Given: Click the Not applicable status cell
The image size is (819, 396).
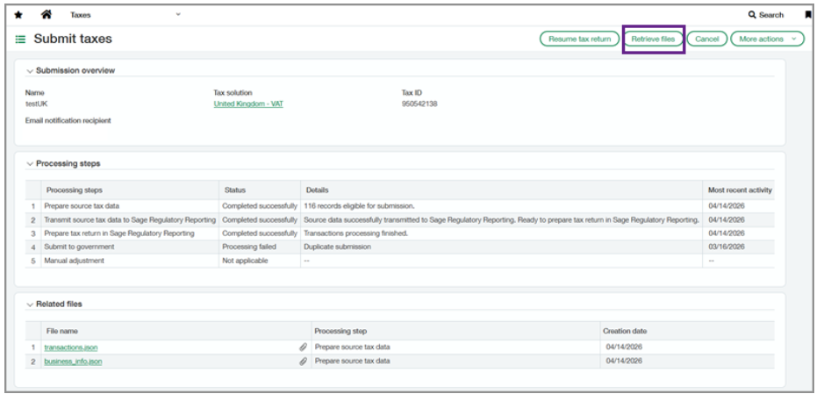Looking at the screenshot, I should coord(260,260).
